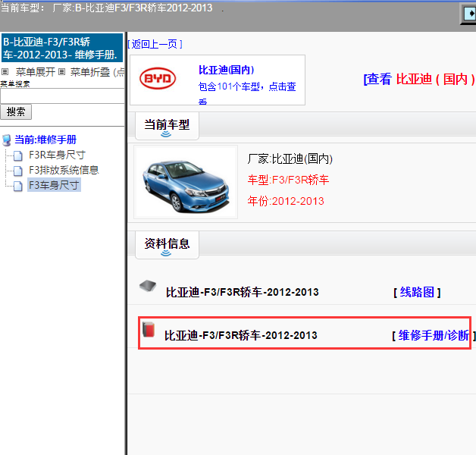Click the red book icon beside 维修手册 row
This screenshot has width=476, height=455.
(149, 330)
